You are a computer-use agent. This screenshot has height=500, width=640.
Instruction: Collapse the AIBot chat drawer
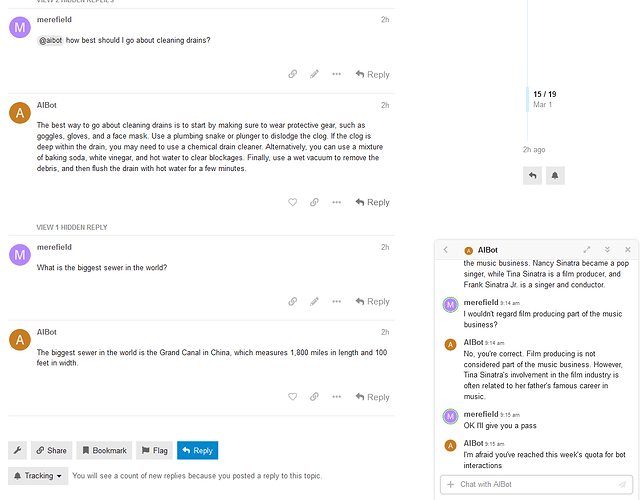click(x=607, y=249)
